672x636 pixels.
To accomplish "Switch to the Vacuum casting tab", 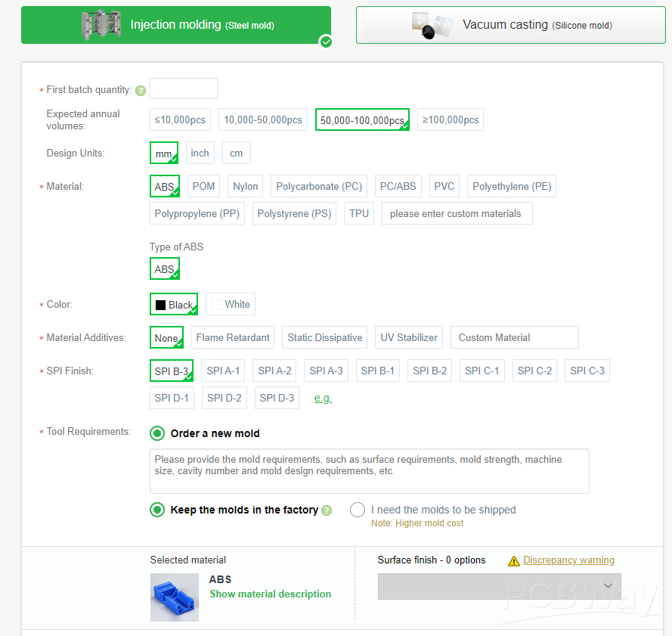I will tap(510, 25).
